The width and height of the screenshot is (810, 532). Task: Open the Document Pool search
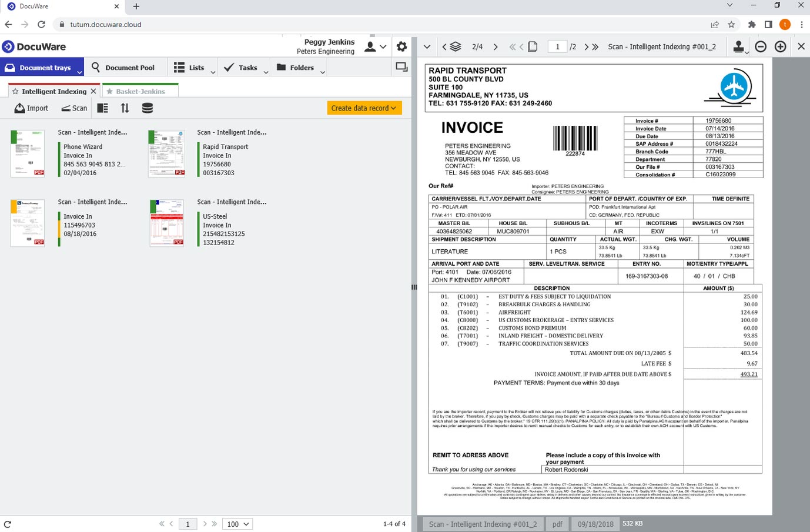pyautogui.click(x=123, y=68)
